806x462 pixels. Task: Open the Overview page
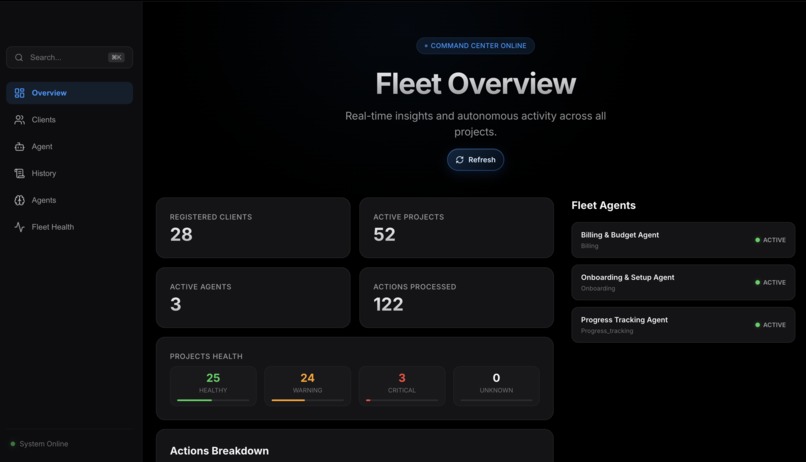coord(69,93)
